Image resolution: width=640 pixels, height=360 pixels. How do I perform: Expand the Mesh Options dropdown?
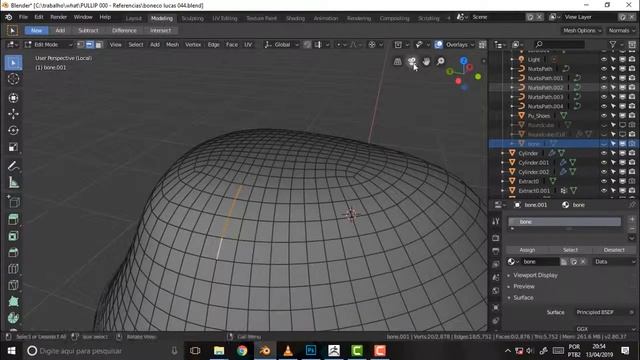tap(582, 31)
